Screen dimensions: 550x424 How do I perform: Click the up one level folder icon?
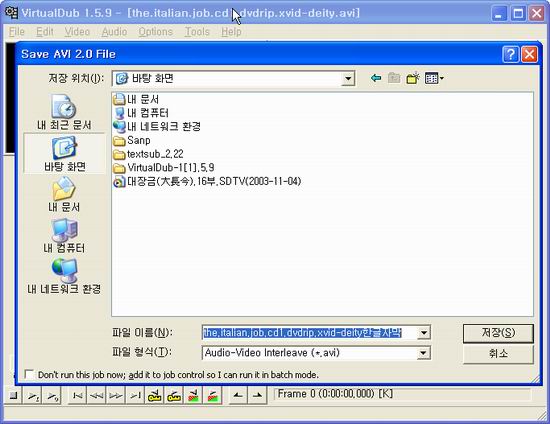394,78
